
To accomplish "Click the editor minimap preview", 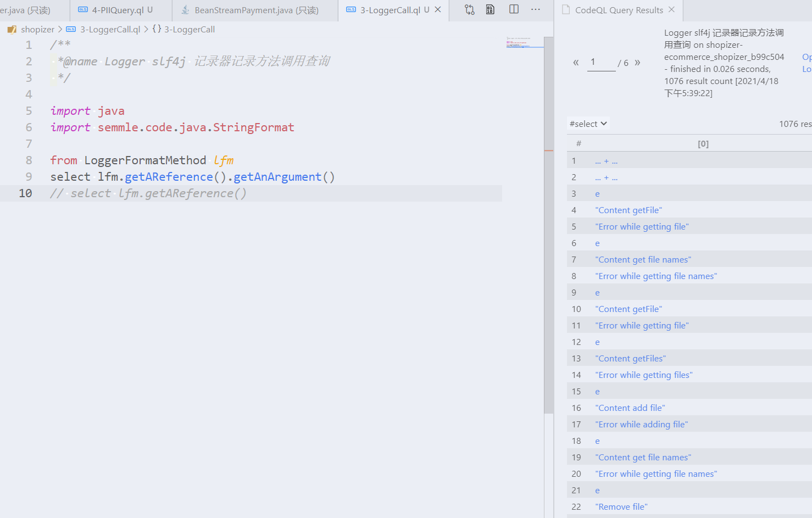I will (524, 43).
